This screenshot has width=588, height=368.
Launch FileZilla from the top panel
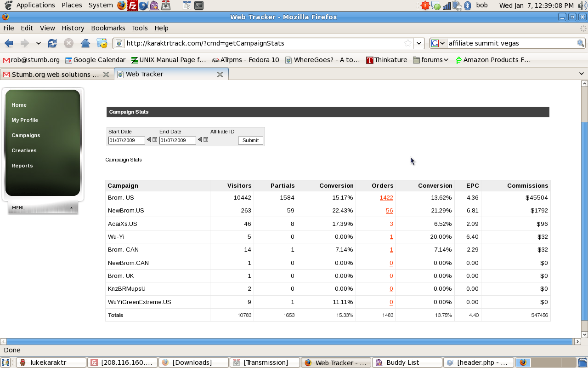(x=133, y=6)
